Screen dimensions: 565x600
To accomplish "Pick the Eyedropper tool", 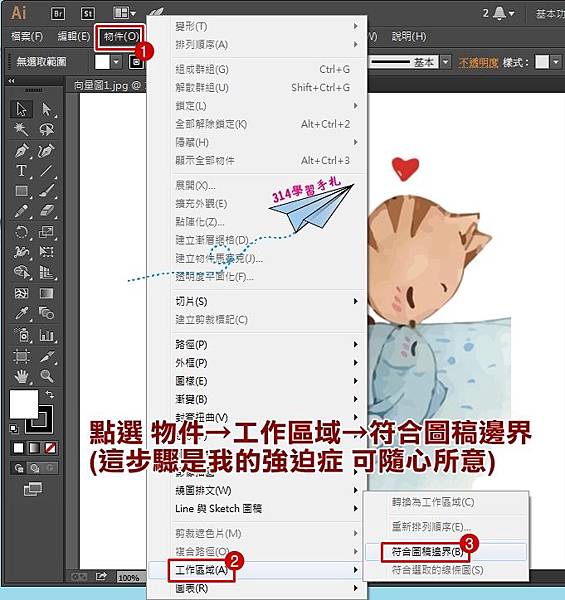I will pos(21,314).
